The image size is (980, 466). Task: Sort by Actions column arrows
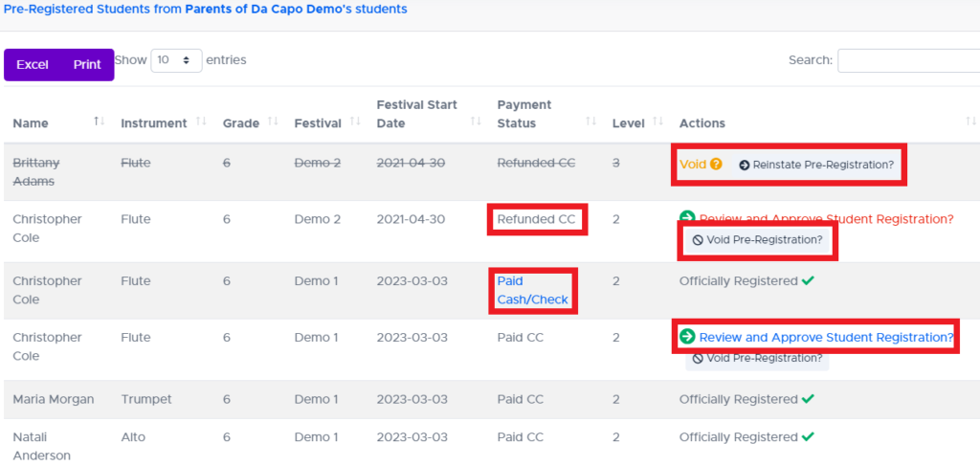click(x=970, y=122)
